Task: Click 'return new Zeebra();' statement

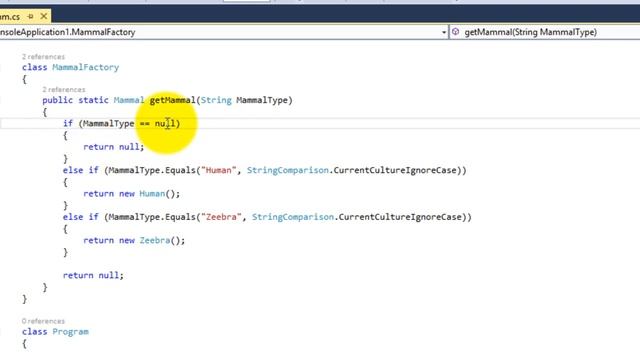Action: 134,240
